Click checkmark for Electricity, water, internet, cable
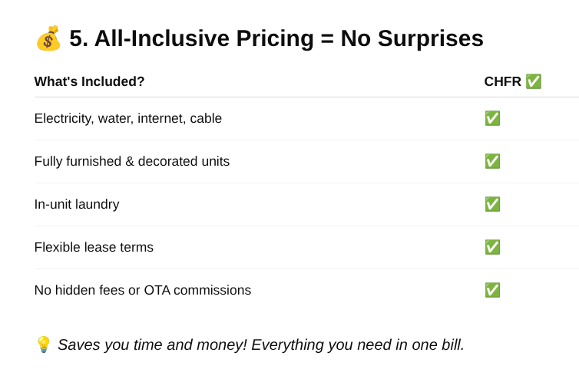The width and height of the screenshot is (579, 392). click(492, 118)
